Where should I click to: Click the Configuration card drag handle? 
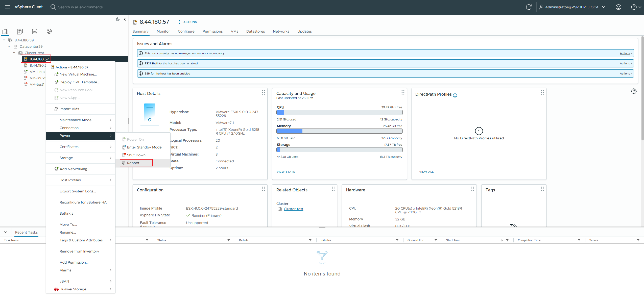click(264, 189)
